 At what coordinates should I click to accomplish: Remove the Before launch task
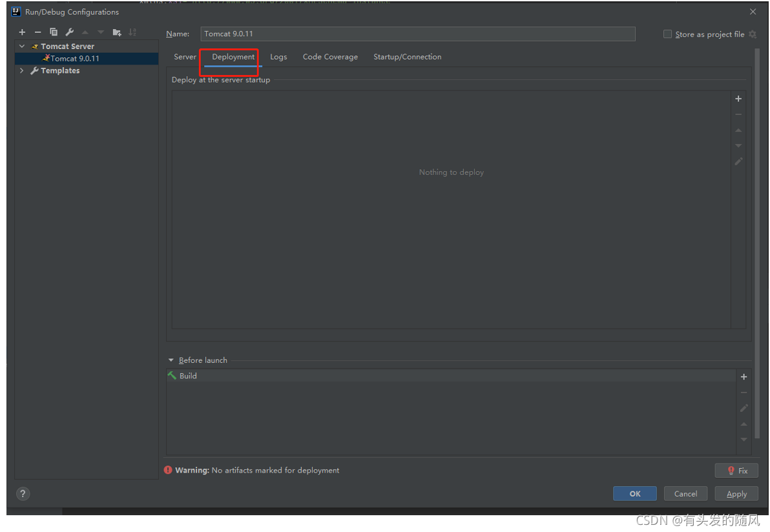tap(744, 393)
